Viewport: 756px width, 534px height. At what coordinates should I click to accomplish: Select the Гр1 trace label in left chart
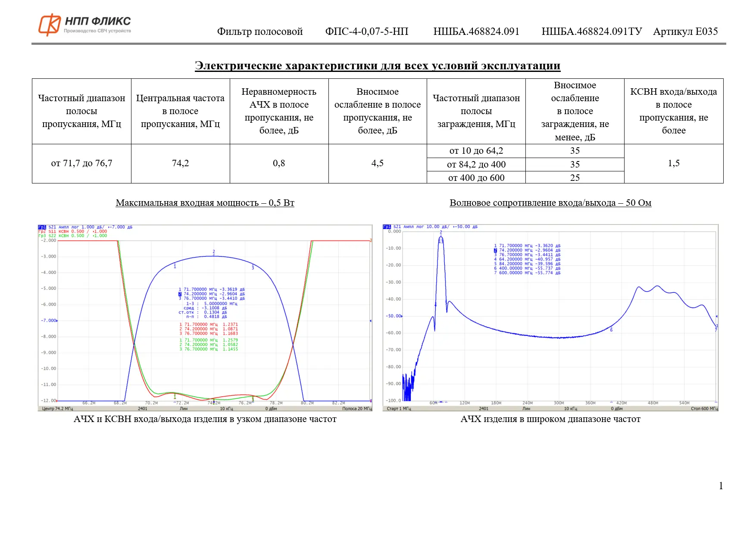tap(42, 227)
